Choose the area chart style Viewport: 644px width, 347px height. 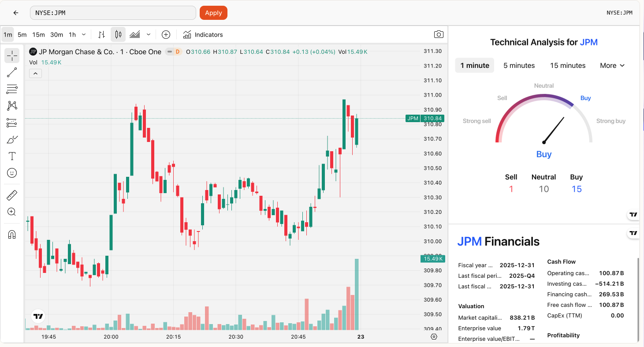(135, 34)
